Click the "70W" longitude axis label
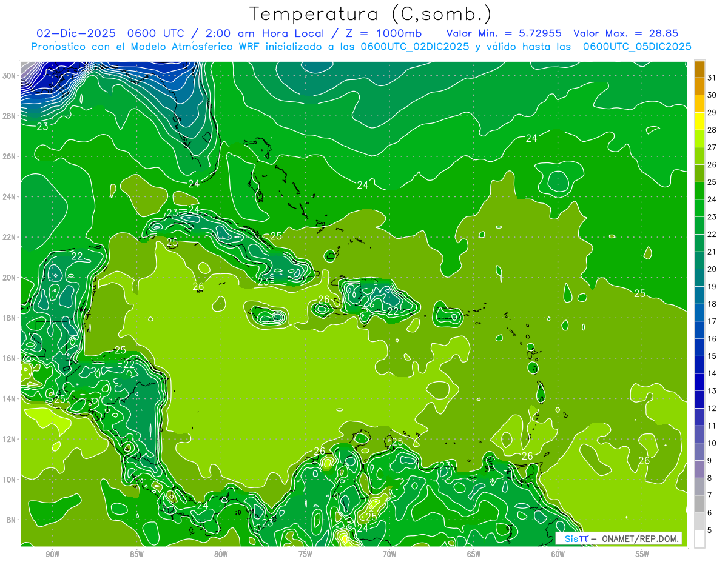728x562 pixels. [389, 555]
